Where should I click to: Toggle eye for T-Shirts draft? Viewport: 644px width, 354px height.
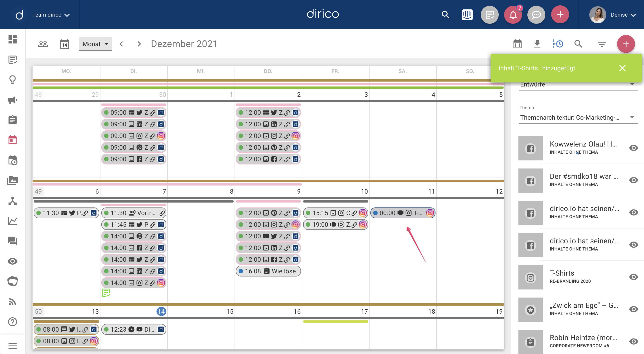click(x=633, y=277)
